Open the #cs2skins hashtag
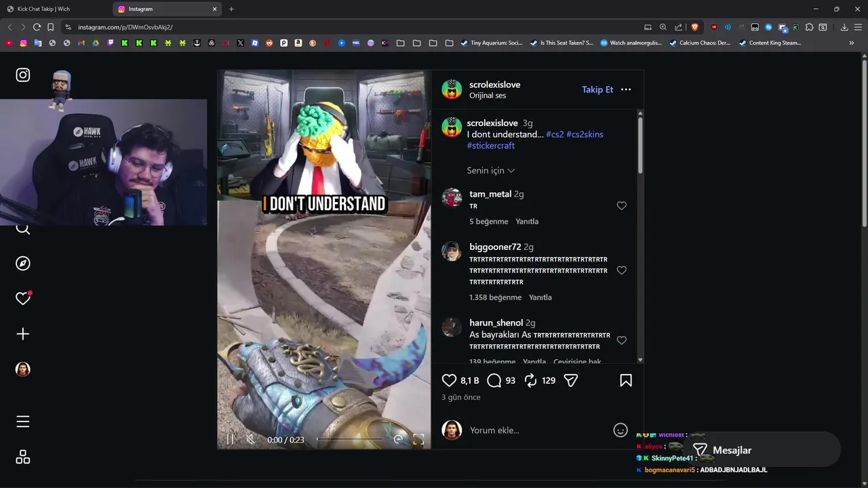Image resolution: width=868 pixels, height=488 pixels. pyautogui.click(x=585, y=134)
